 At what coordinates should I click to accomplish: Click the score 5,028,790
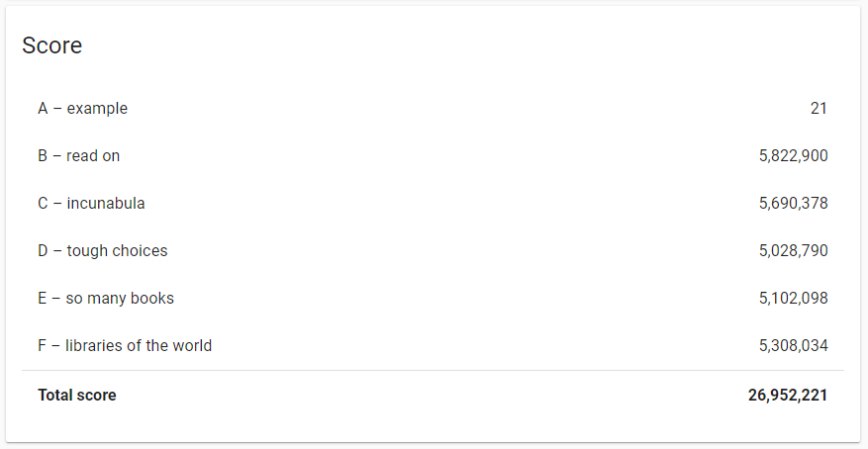pyautogui.click(x=793, y=251)
